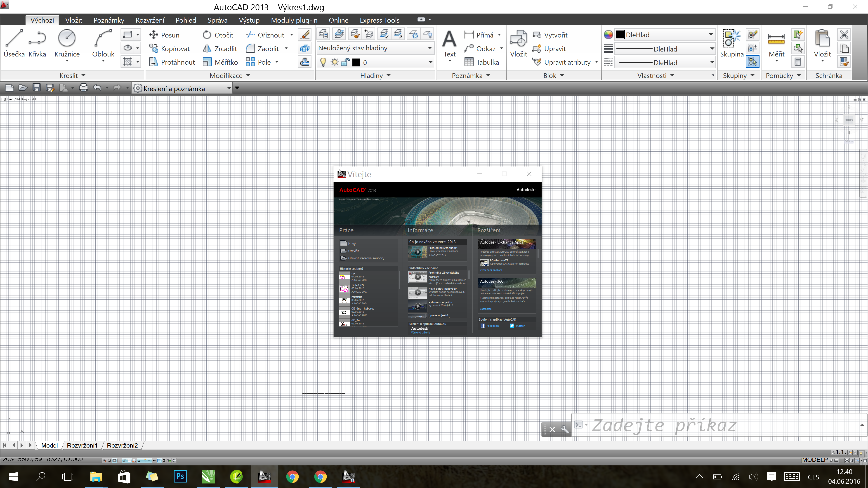Image resolution: width=868 pixels, height=488 pixels.
Task: Switch to the Rozvržení1 layout tab
Action: (82, 445)
